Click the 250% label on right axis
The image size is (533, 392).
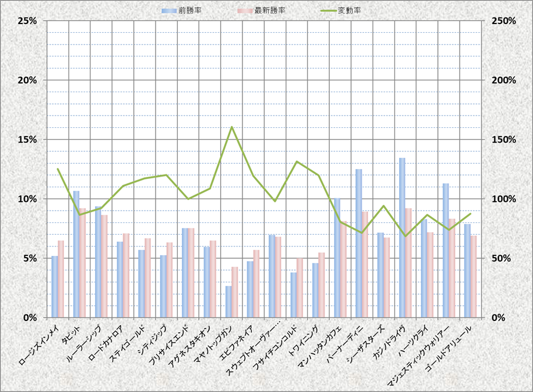pyautogui.click(x=503, y=21)
